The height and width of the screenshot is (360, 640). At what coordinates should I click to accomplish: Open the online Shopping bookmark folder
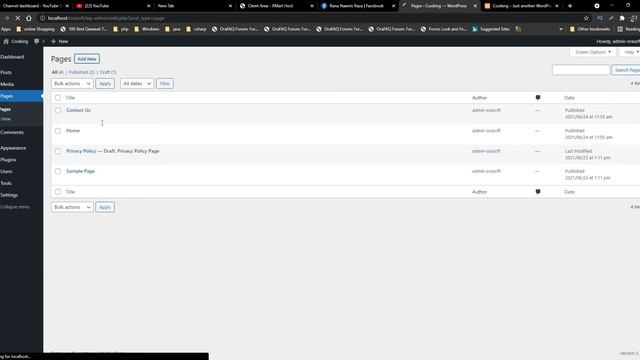tap(36, 29)
